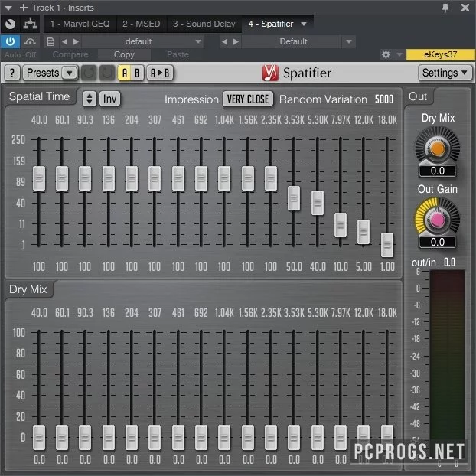This screenshot has height=476, width=476.
Task: Select the 4 - Spatifier tab
Action: [x=271, y=24]
